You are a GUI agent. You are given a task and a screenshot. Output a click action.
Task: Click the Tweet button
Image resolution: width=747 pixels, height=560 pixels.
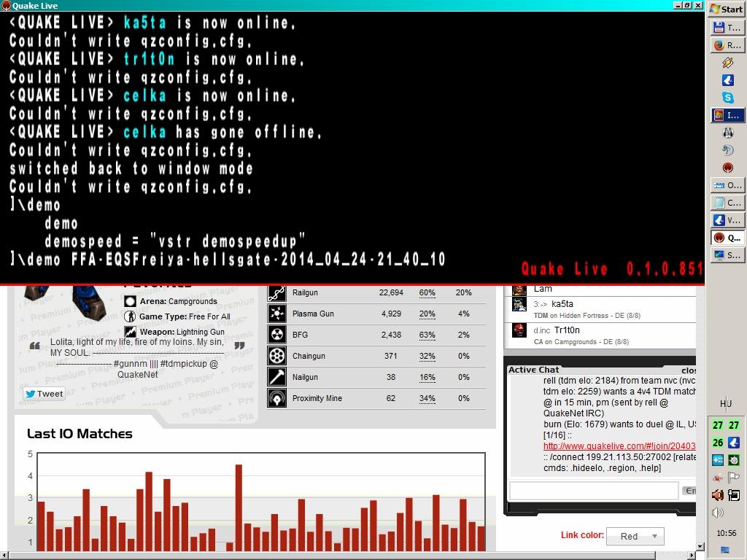(44, 394)
